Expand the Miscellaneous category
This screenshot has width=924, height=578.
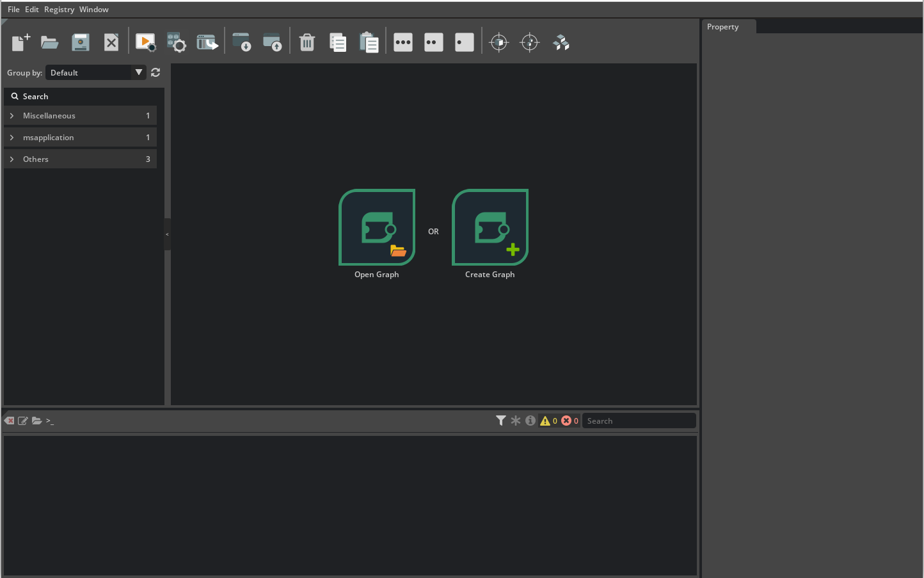coord(80,116)
